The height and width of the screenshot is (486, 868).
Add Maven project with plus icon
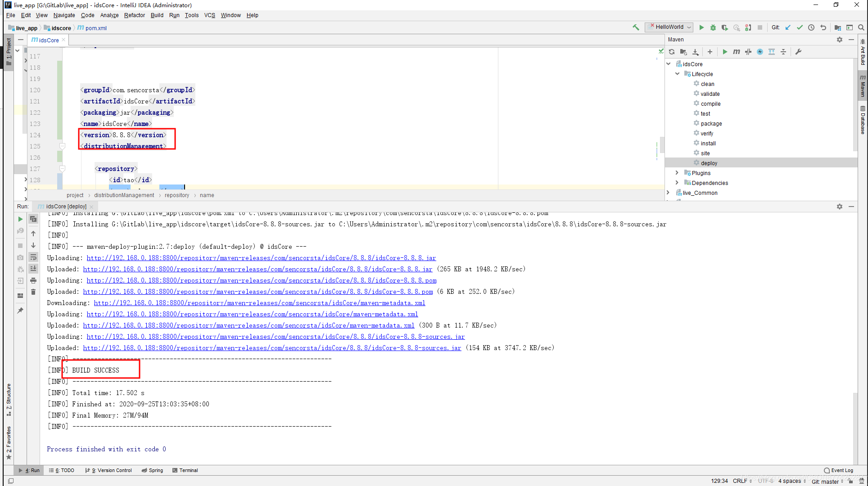pyautogui.click(x=710, y=52)
